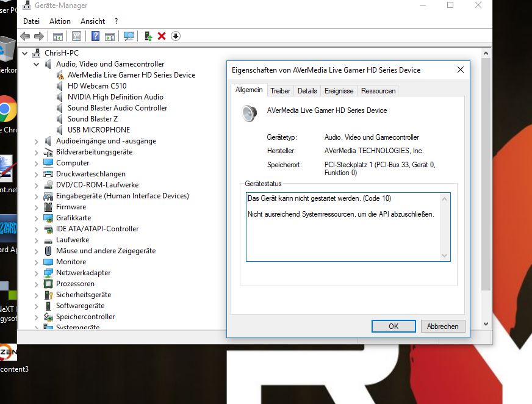Switch to the Details tab
The image size is (532, 404).
click(307, 91)
